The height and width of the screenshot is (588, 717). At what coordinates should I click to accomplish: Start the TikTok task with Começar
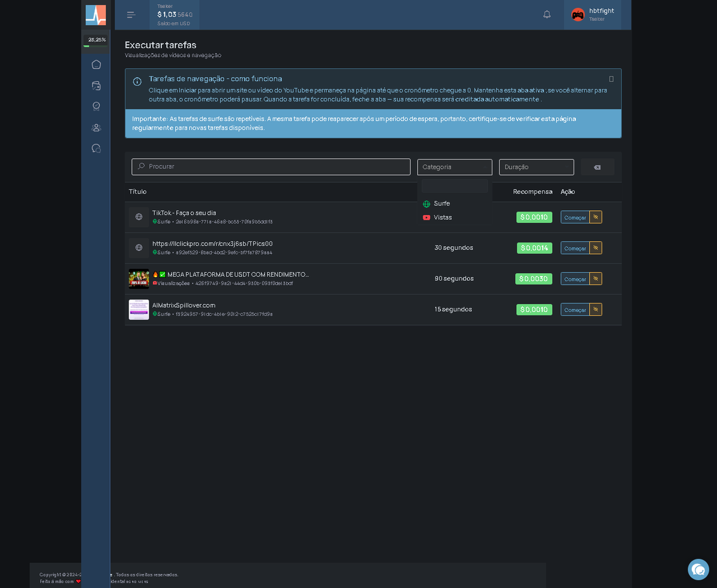pyautogui.click(x=575, y=217)
